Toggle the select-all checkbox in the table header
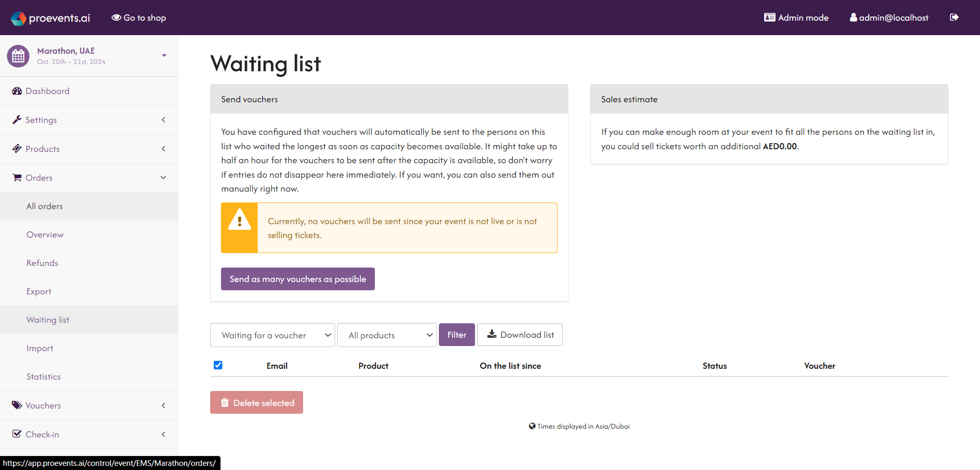980x470 pixels. pyautogui.click(x=218, y=365)
